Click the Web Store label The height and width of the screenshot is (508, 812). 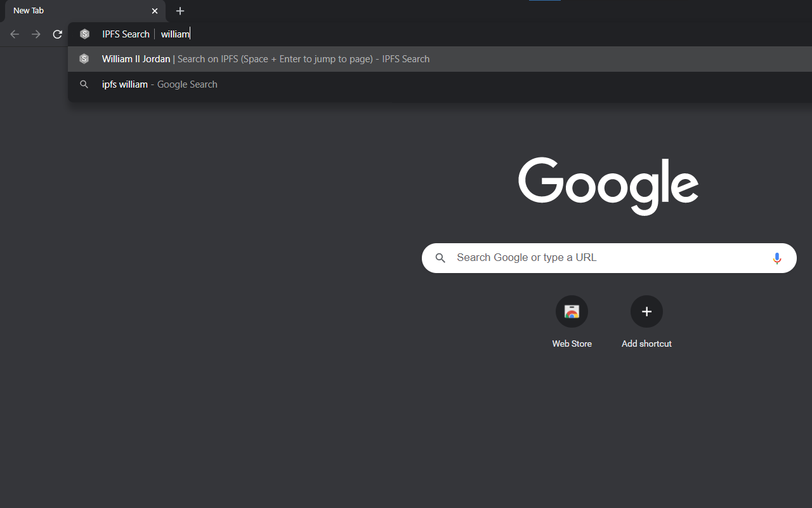tap(572, 344)
